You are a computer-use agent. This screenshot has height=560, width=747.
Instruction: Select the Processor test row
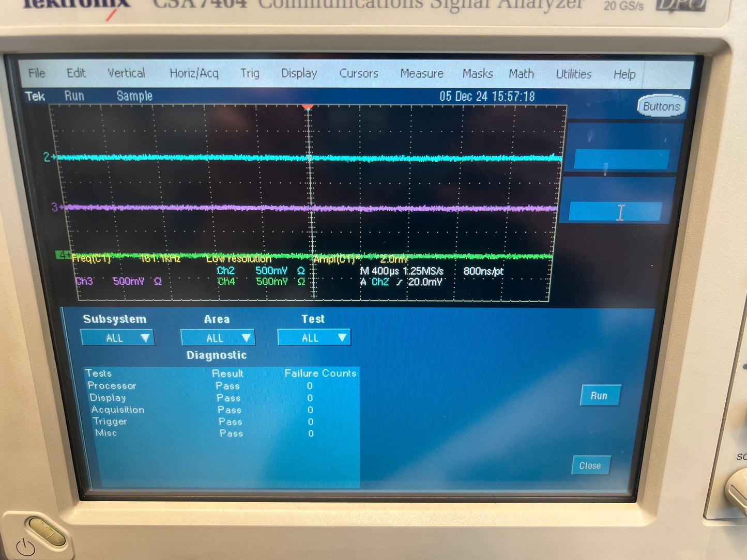click(x=221, y=386)
